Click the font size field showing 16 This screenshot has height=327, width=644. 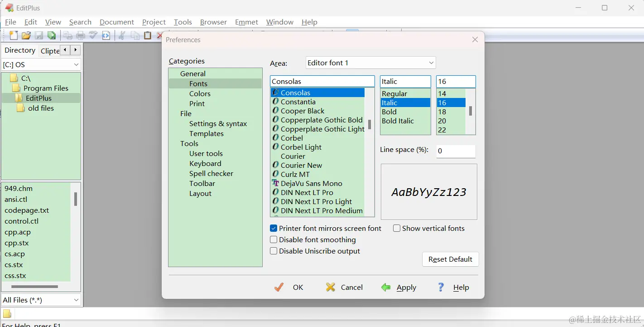(456, 82)
